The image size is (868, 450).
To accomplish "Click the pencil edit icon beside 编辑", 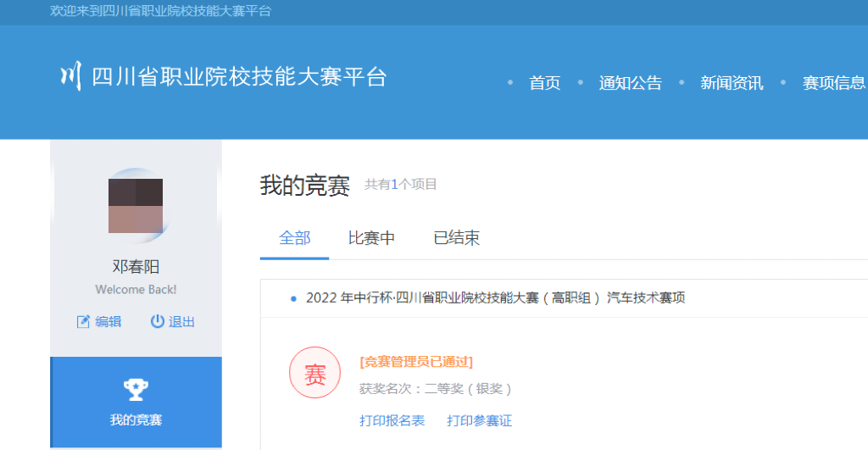I will pos(83,321).
